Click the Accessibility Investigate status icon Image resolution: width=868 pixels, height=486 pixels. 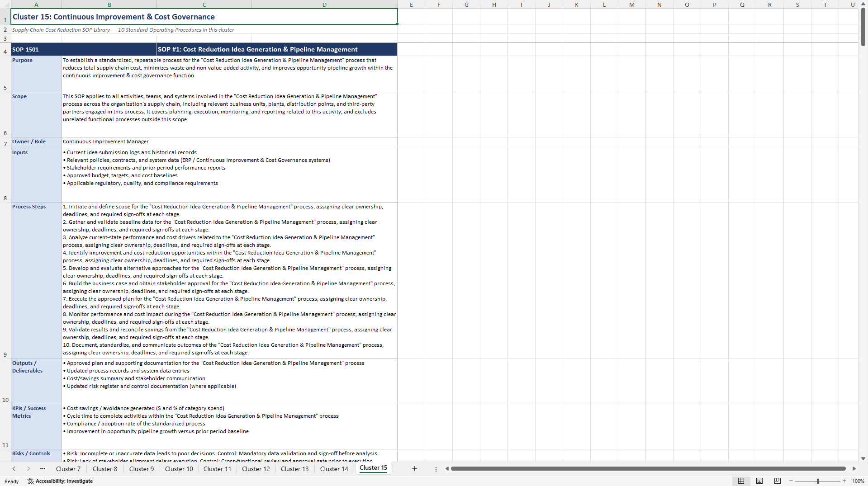(x=31, y=481)
